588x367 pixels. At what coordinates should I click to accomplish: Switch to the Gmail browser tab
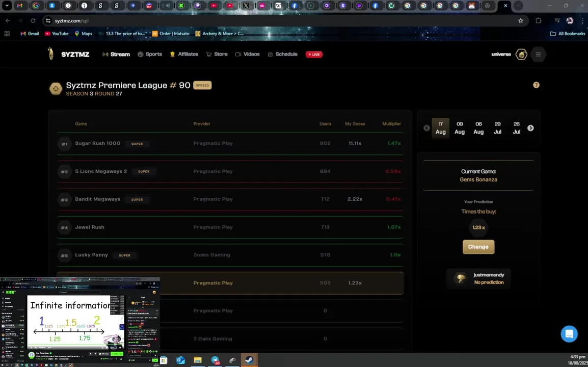[20, 6]
